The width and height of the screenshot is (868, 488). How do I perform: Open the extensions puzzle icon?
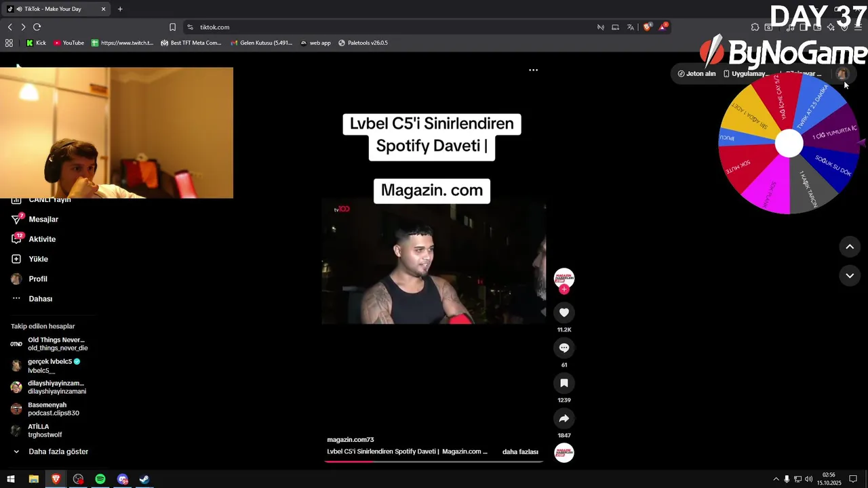point(755,27)
